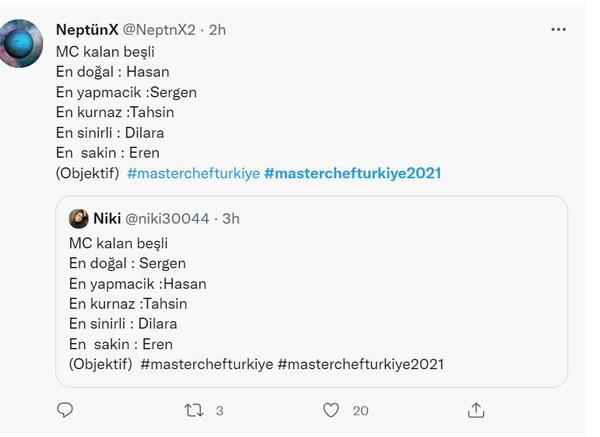Visit the @NeptnX2 handle
This screenshot has height=437, width=600.
(x=161, y=30)
